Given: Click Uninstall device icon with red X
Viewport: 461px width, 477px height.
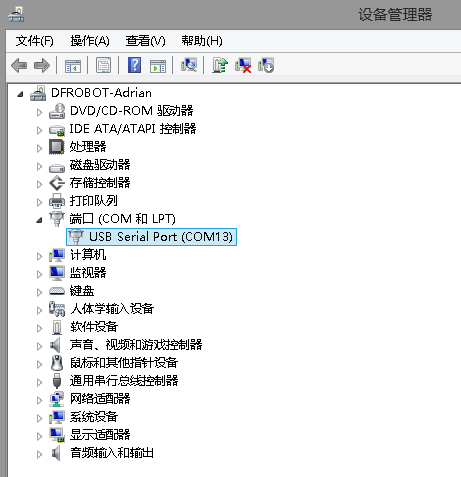Looking at the screenshot, I should 243,65.
